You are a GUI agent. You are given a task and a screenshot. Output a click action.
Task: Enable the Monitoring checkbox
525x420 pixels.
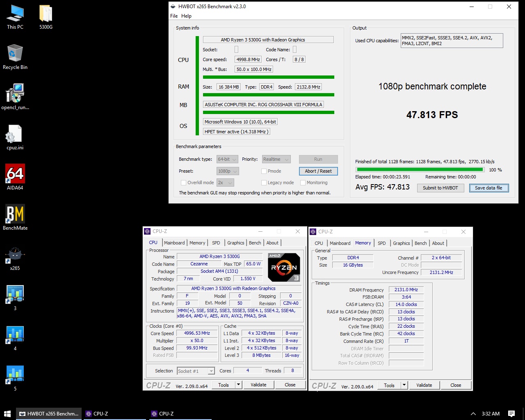303,183
